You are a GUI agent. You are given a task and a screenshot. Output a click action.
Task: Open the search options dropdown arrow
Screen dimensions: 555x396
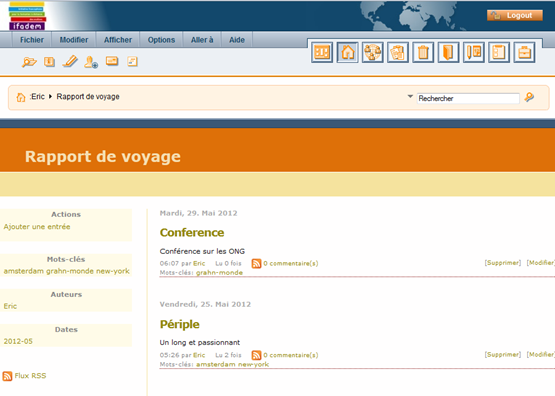point(410,96)
